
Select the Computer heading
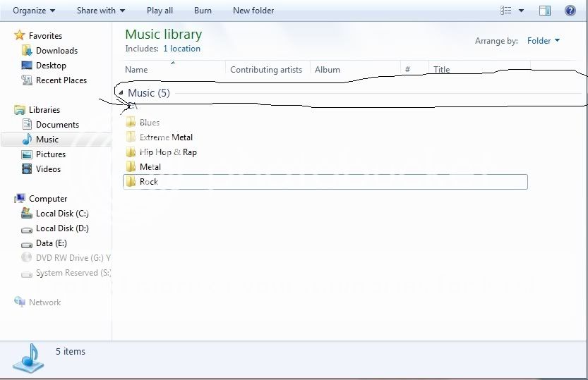coord(48,199)
